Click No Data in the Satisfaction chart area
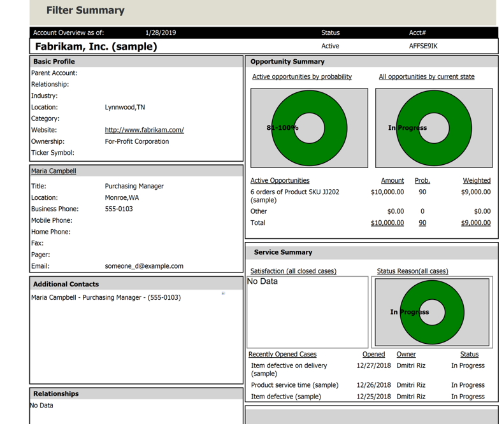 (x=263, y=281)
